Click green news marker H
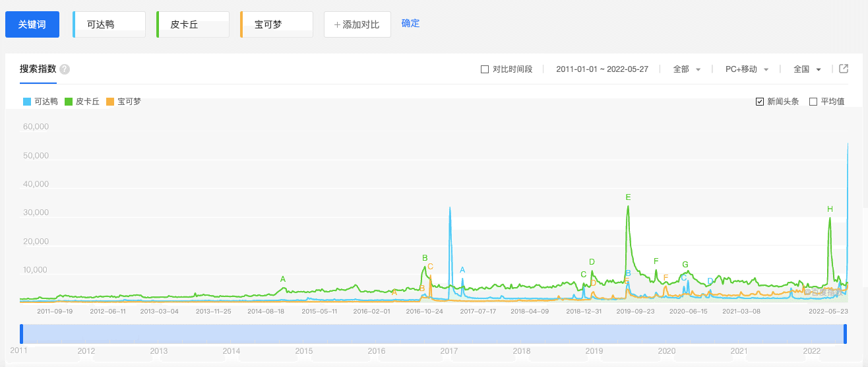Viewport: 868px width, 367px height. [830, 209]
